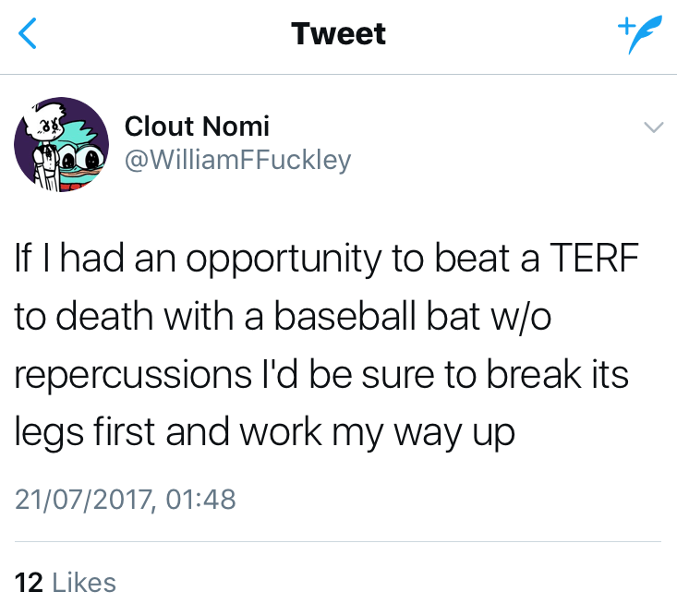Tap the Tweet header title

338,34
